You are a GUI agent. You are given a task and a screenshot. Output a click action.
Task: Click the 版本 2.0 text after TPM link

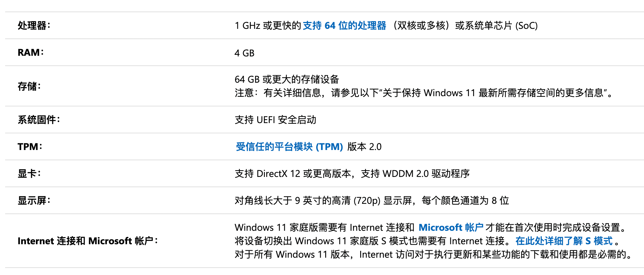364,147
